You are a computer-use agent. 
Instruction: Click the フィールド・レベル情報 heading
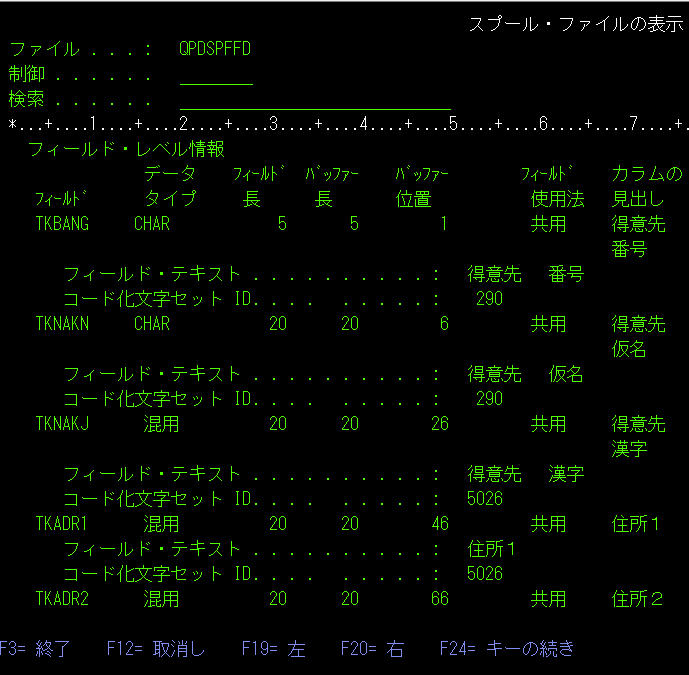click(126, 149)
